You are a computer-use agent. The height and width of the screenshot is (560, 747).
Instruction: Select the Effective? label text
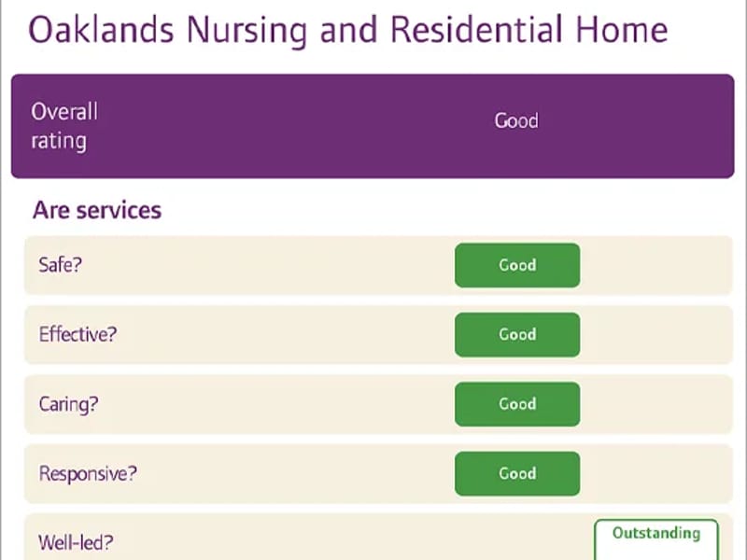click(x=78, y=334)
